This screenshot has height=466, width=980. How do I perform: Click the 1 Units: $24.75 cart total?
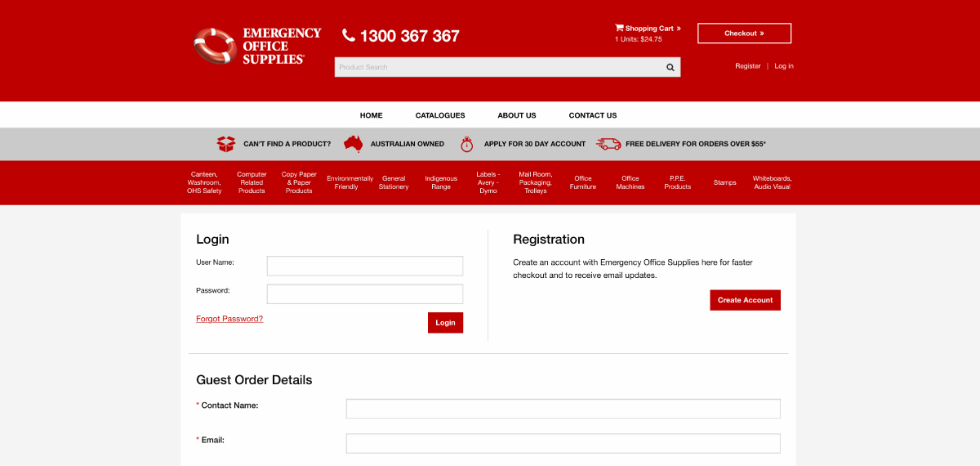(x=639, y=39)
